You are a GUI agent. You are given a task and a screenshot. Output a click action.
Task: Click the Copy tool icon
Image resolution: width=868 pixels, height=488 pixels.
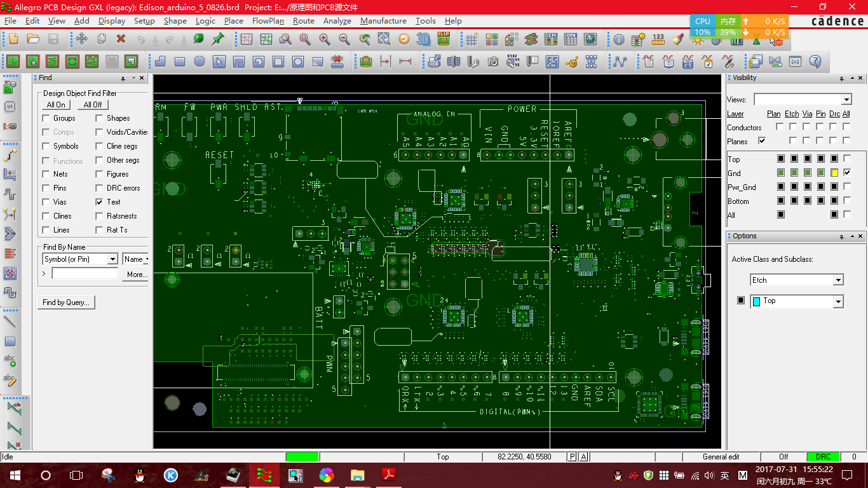click(x=101, y=39)
